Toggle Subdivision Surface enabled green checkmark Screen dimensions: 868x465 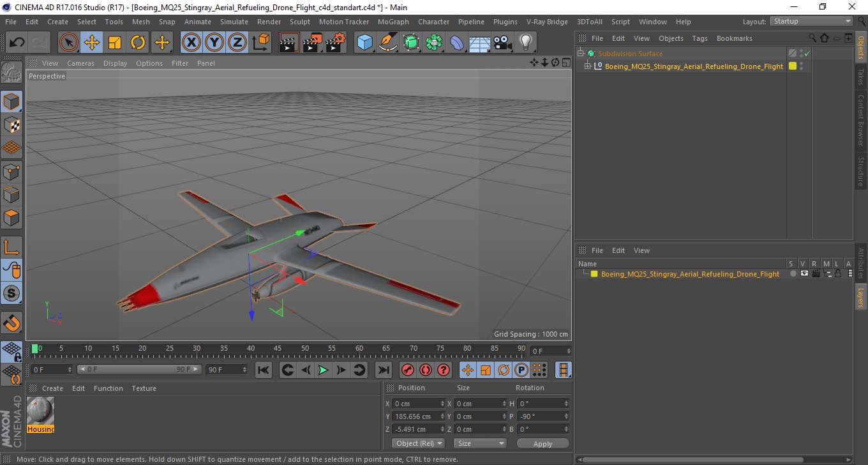point(807,54)
